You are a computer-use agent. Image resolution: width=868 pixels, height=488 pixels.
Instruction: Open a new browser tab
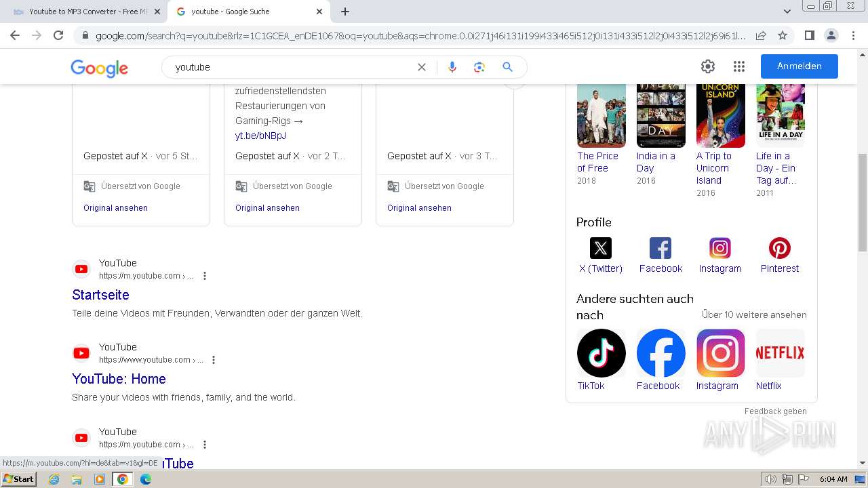pyautogui.click(x=345, y=12)
